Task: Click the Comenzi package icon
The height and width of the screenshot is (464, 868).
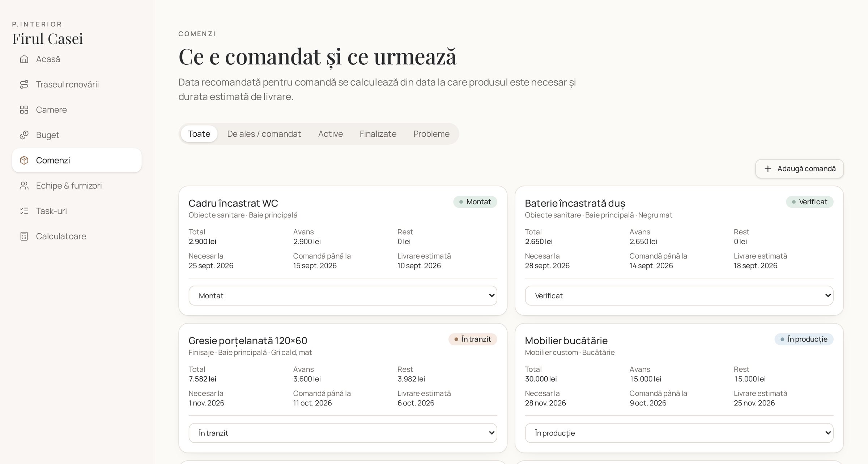Action: (x=24, y=160)
